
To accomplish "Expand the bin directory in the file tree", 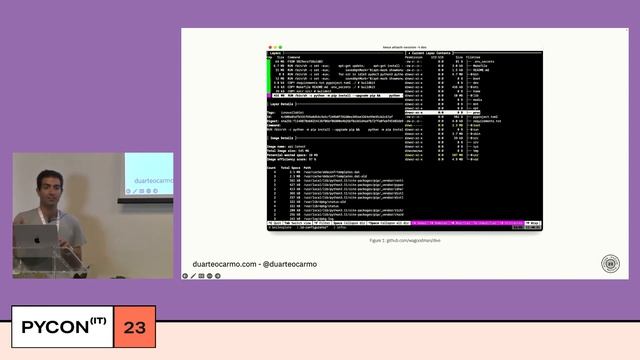I will [474, 74].
